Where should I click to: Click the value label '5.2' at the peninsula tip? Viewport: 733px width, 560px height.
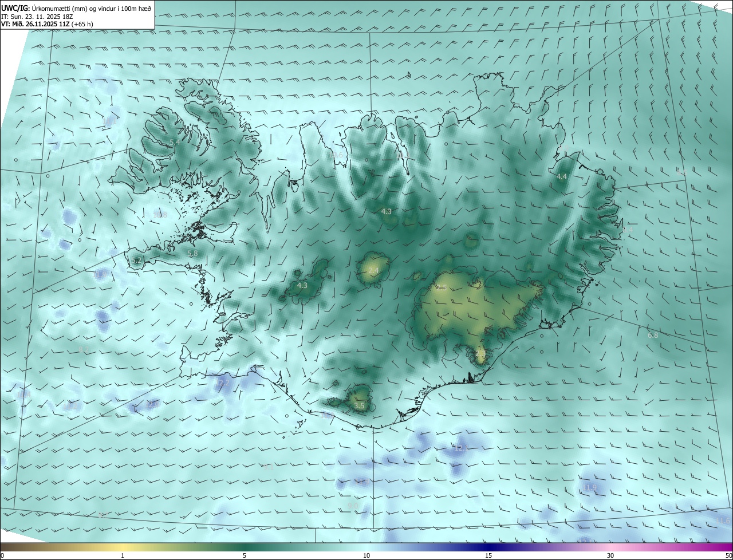coord(136,261)
